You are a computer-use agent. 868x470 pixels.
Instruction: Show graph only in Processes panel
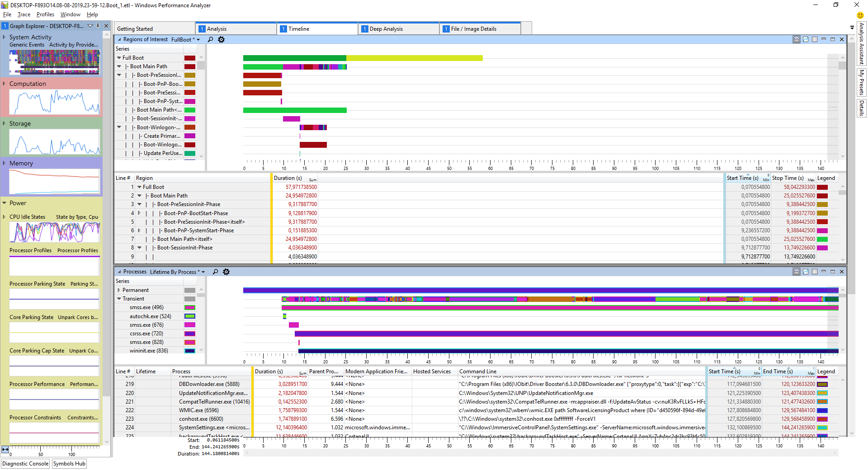pyautogui.click(x=806, y=272)
